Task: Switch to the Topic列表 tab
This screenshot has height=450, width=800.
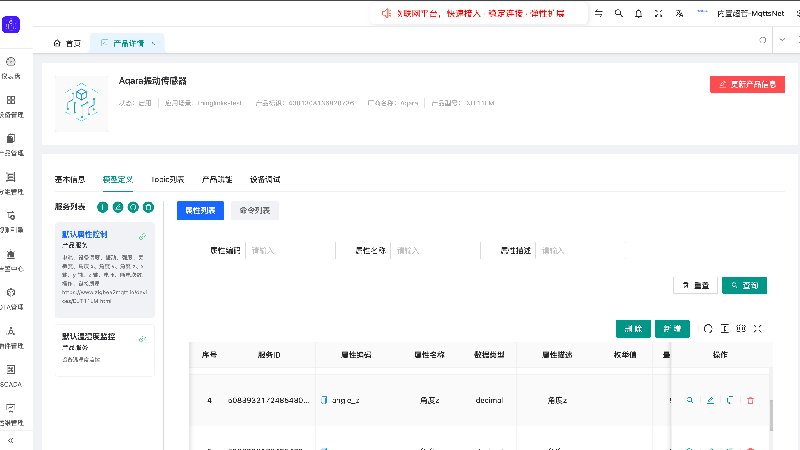Action: tap(167, 180)
